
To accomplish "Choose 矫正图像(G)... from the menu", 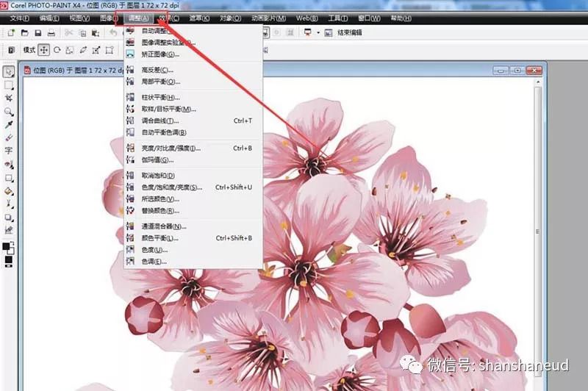I will click(193, 54).
